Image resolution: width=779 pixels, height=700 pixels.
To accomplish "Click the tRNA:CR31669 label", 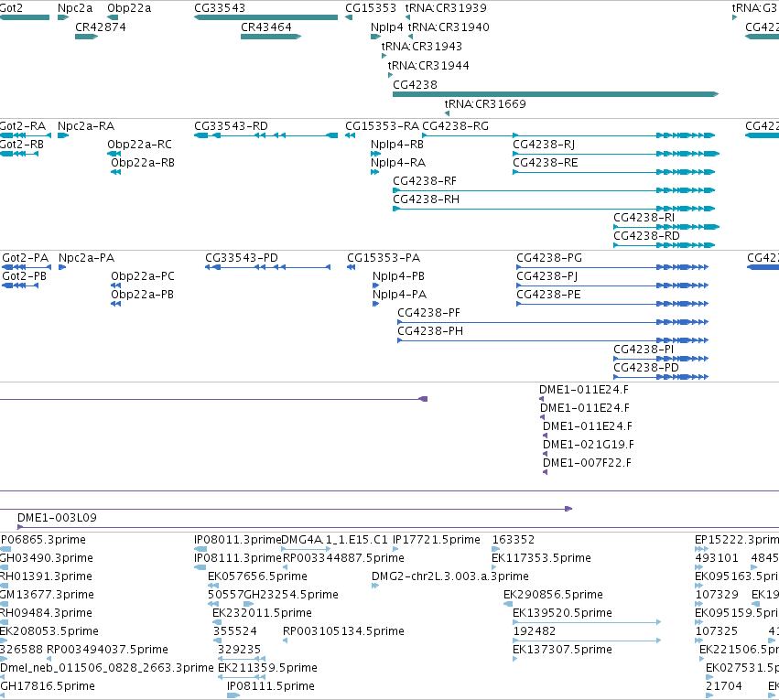I will click(485, 104).
